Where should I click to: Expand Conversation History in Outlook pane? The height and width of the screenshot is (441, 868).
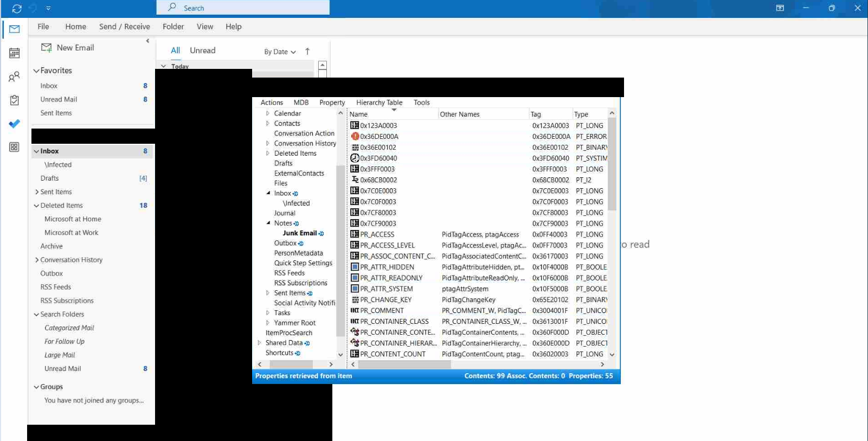point(36,260)
